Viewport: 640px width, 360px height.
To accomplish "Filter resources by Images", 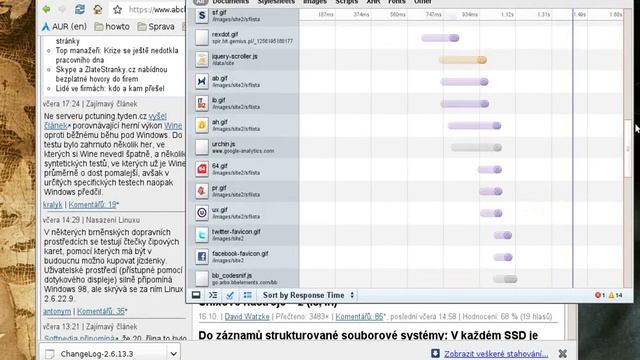I will coord(315,2).
